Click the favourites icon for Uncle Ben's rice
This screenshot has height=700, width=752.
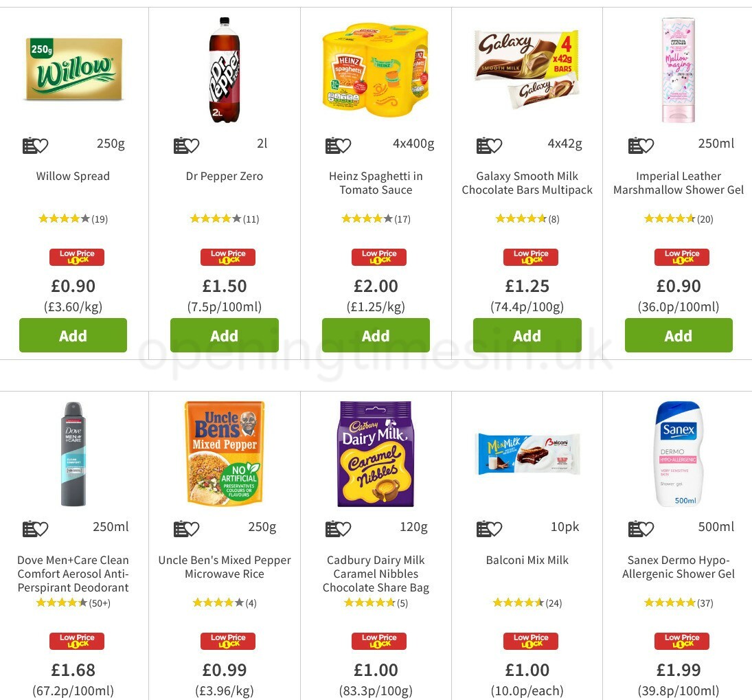186,528
